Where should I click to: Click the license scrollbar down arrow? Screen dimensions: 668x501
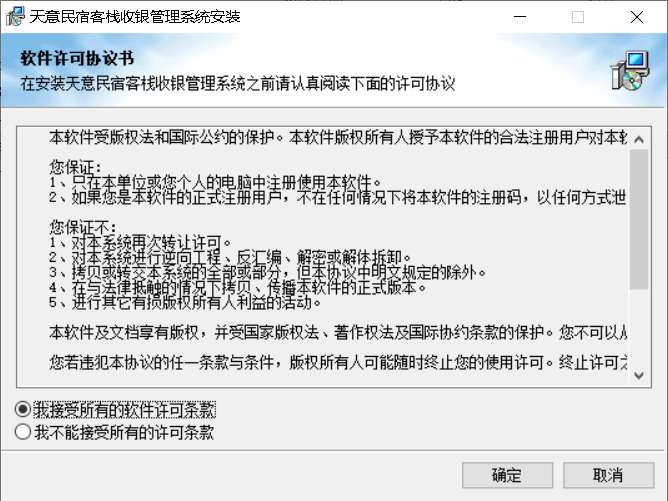(639, 375)
